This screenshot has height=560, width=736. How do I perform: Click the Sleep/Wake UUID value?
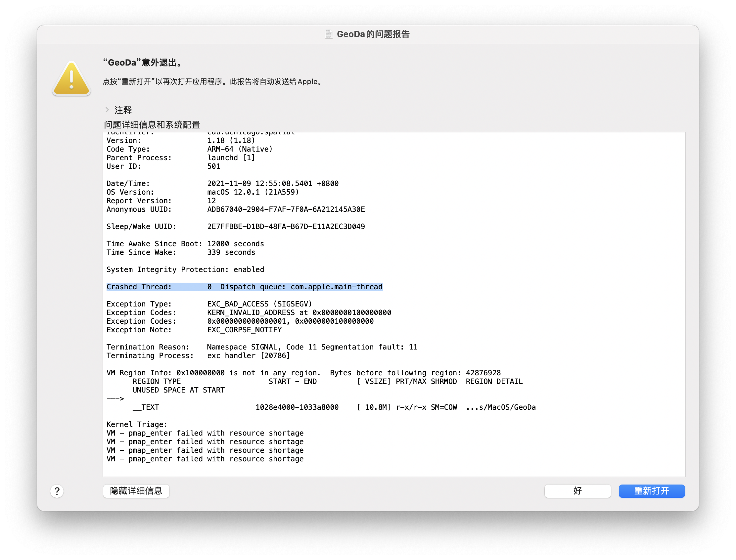coord(286,227)
